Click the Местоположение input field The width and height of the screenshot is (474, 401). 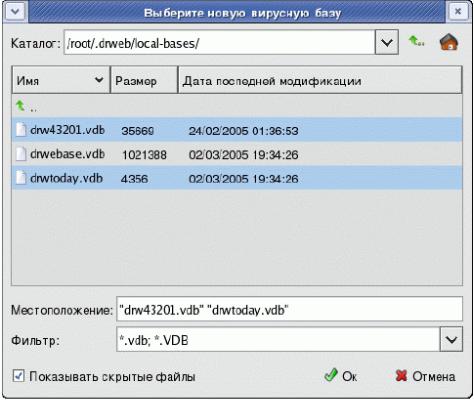[289, 310]
